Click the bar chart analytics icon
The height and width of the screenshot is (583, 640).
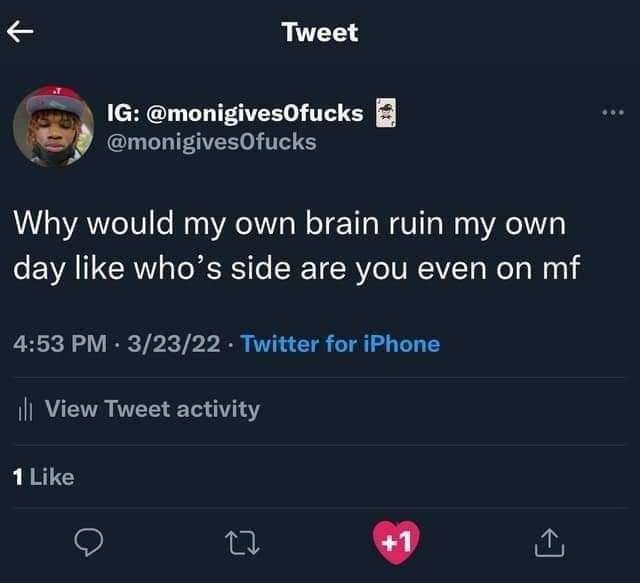[x=25, y=410]
